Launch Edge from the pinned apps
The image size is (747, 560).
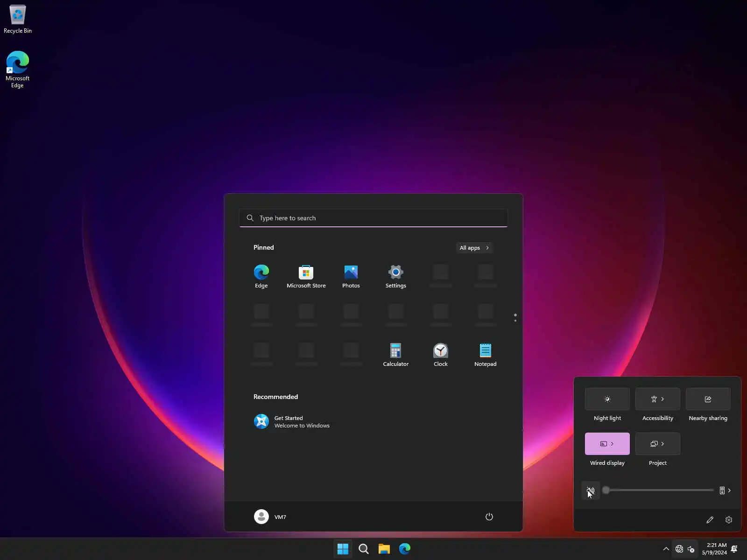coord(261,276)
